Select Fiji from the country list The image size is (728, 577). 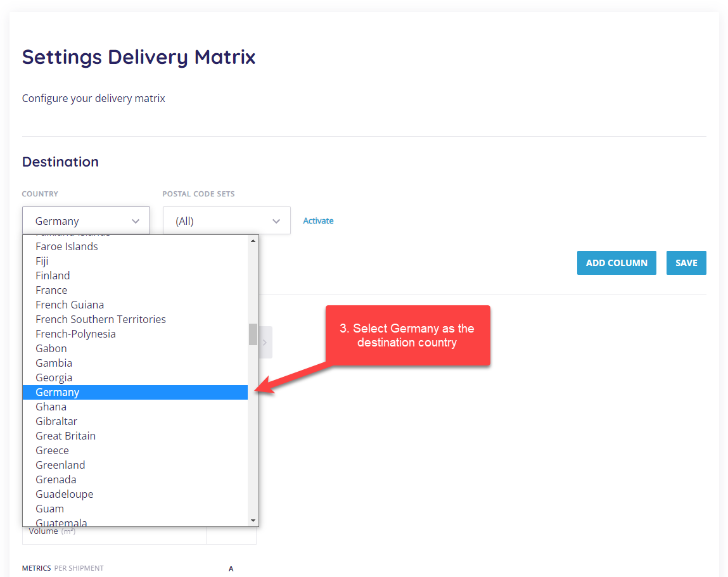135,261
